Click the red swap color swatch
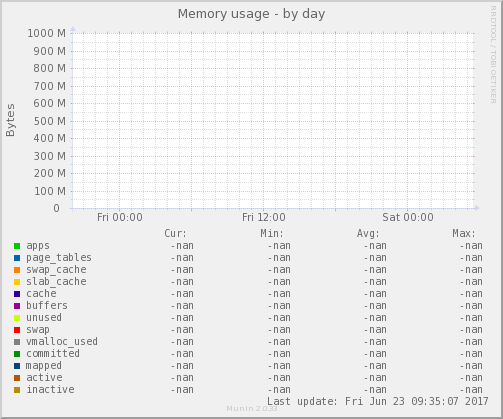 (17, 330)
